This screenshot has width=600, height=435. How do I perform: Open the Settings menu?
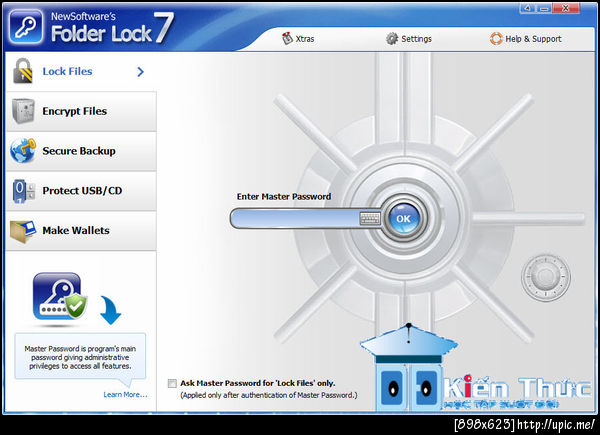409,39
